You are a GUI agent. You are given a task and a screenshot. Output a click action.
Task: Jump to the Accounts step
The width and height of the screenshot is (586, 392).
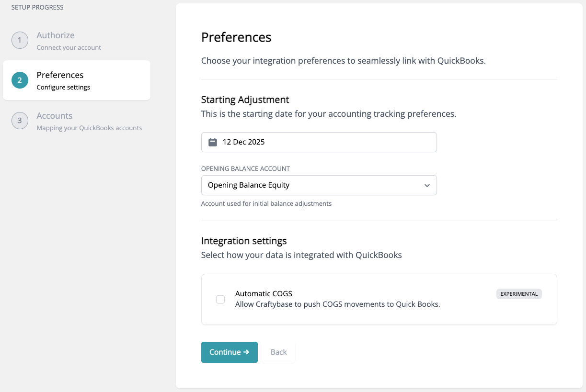[x=55, y=116]
